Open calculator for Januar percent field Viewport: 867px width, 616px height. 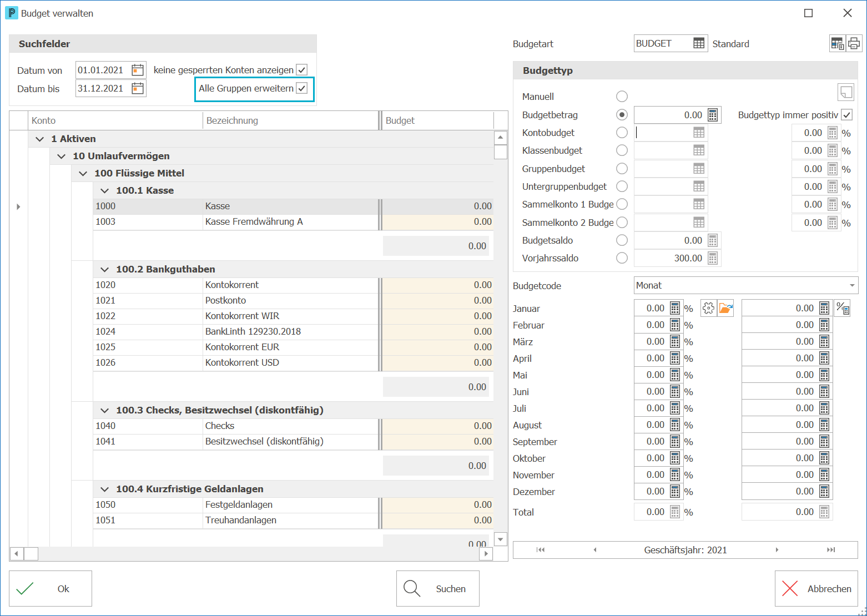click(x=674, y=308)
